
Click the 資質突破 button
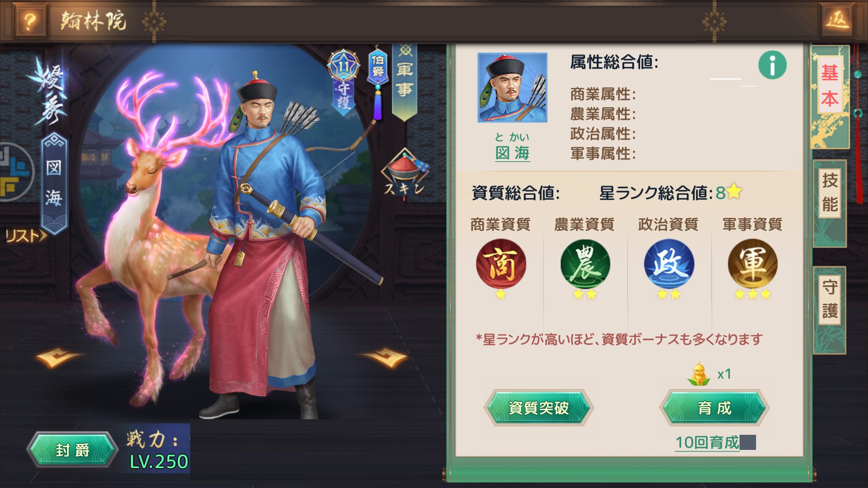(538, 408)
